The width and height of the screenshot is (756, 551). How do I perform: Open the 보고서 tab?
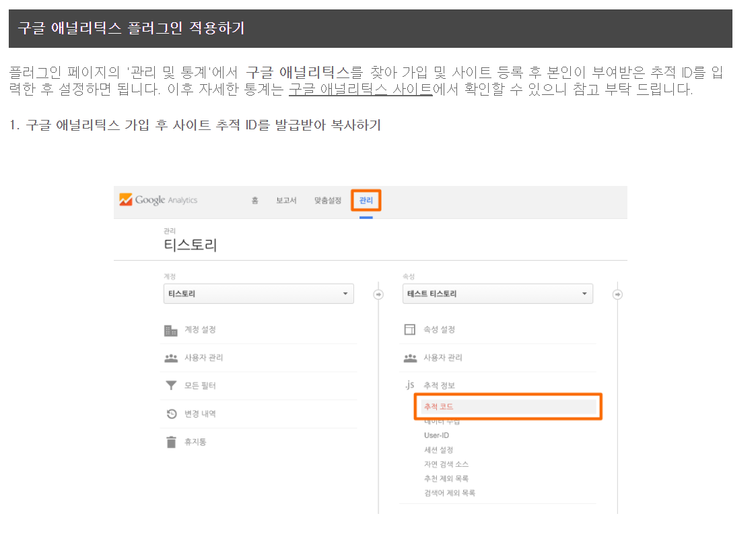tap(286, 200)
